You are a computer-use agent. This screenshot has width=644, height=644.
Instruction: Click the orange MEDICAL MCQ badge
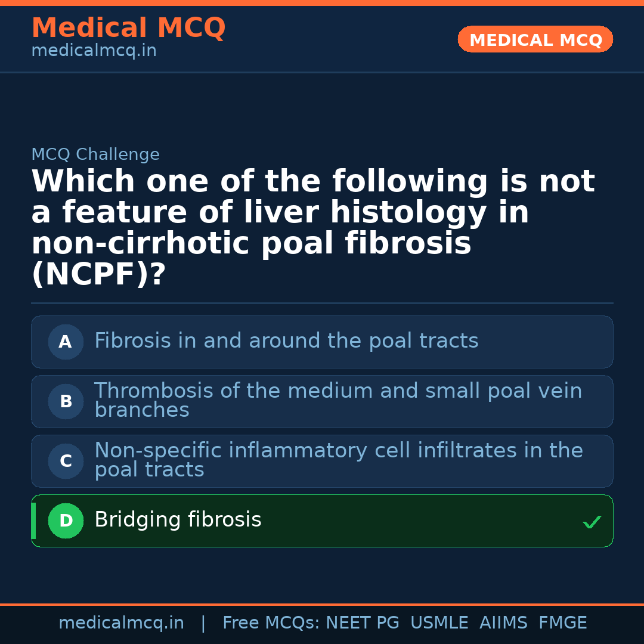point(535,40)
